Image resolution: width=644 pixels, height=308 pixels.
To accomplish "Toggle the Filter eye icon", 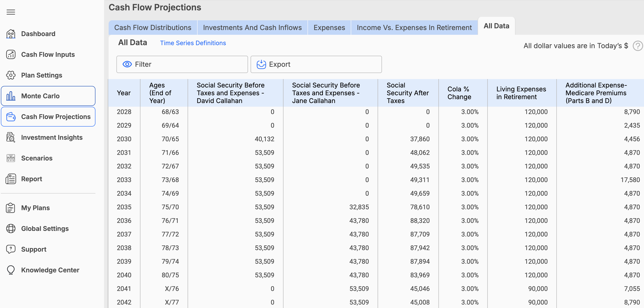I will point(127,64).
